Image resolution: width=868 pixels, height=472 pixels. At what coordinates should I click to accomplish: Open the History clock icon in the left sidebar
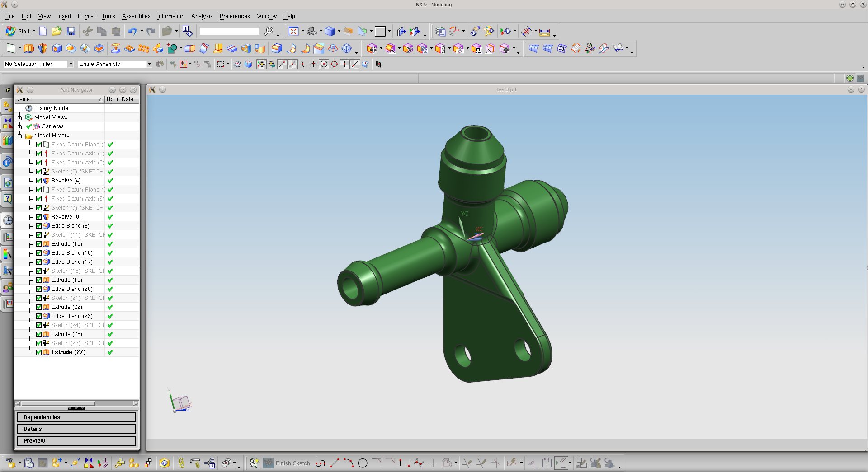point(8,220)
